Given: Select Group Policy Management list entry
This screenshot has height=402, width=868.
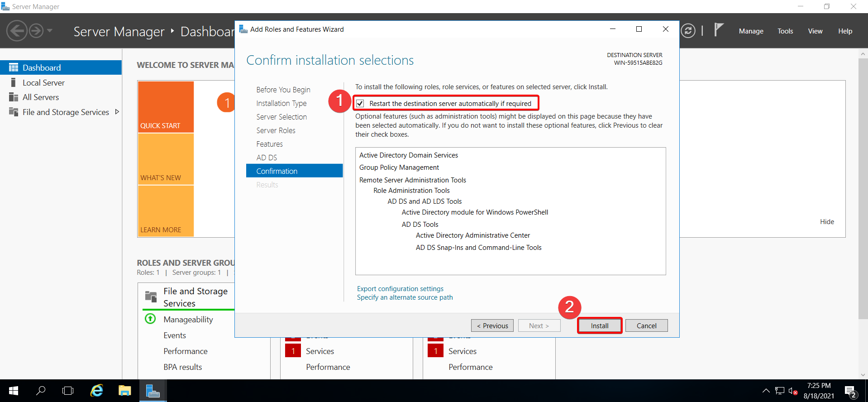Looking at the screenshot, I should [x=399, y=167].
